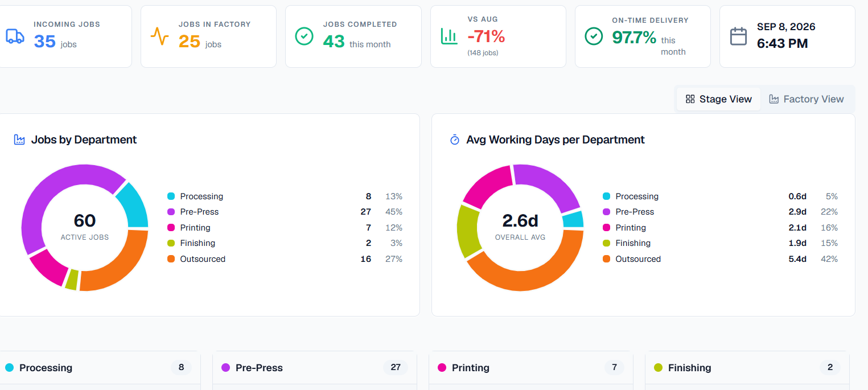Screen dimensions: 868x390
Task: Click the 2.6d Overall Avg donut center
Action: coord(520,227)
